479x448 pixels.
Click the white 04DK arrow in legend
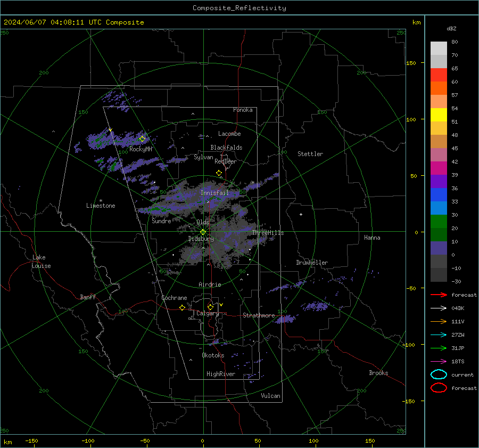pos(439,308)
